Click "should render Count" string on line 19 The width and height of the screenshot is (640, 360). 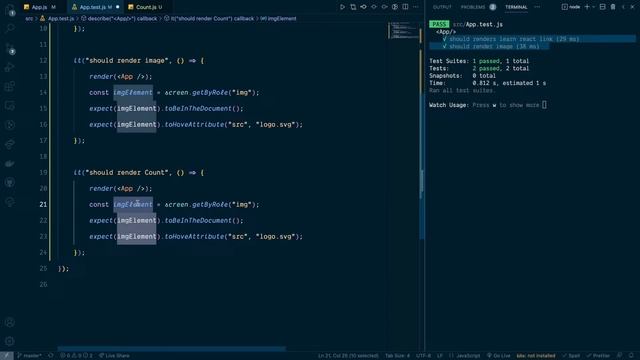(127, 172)
